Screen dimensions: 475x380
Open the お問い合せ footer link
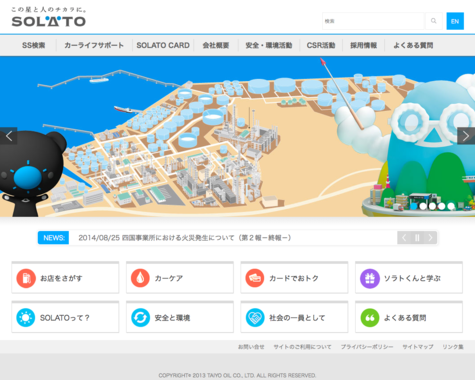click(x=251, y=347)
